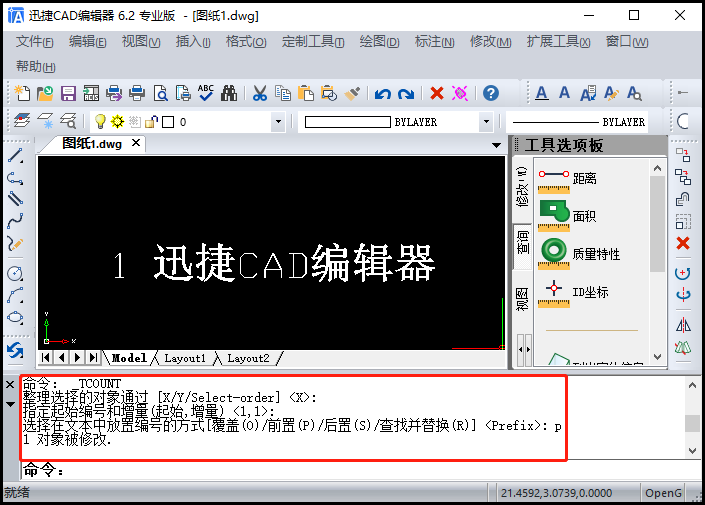Viewport: 705px width, 505px height.
Task: Open Help with question mark icon
Action: [491, 93]
